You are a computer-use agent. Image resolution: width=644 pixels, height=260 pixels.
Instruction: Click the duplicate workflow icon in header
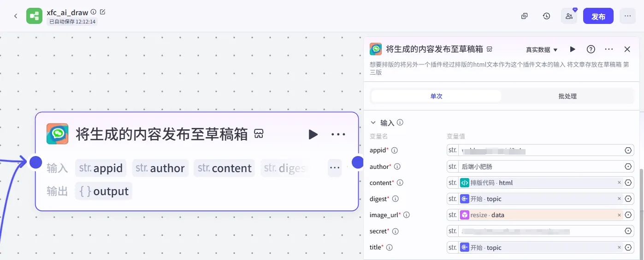click(524, 16)
